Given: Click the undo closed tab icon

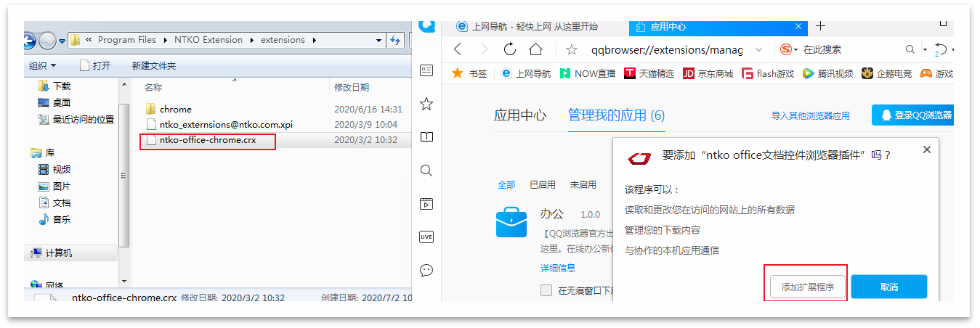Looking at the screenshot, I should [x=941, y=49].
